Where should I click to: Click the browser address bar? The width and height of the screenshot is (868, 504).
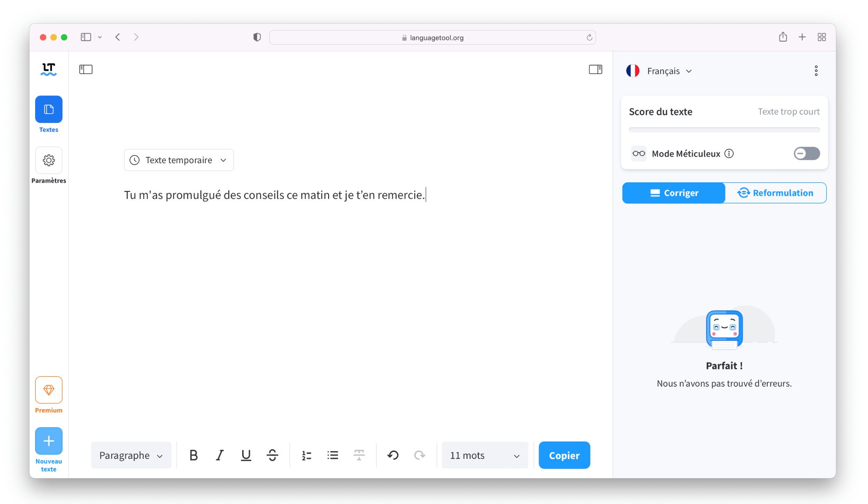pyautogui.click(x=432, y=37)
